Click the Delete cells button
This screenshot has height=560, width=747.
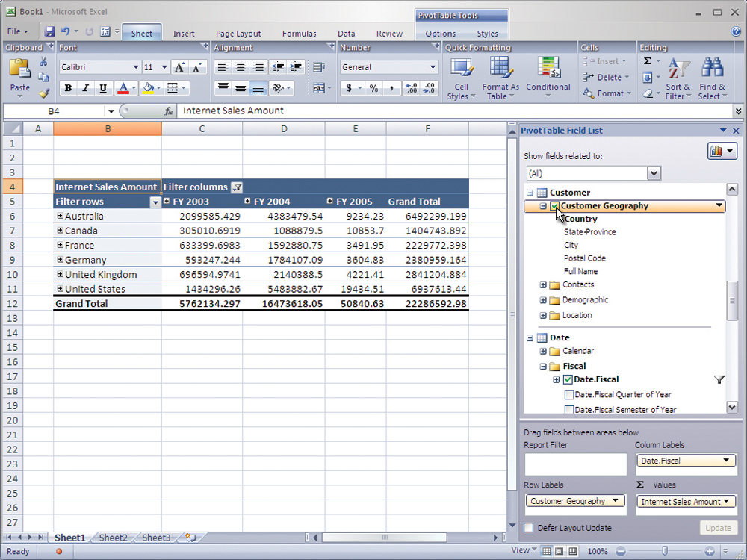click(606, 77)
